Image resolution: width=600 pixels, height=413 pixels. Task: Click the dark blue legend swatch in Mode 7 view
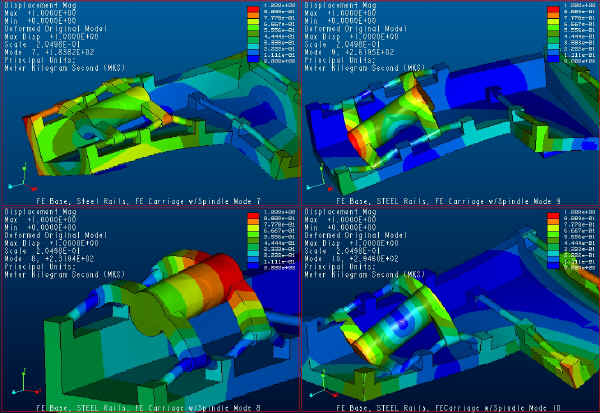click(x=253, y=59)
